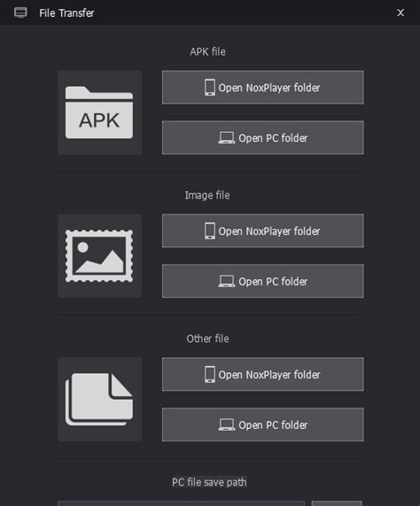Click phone icon in Image file NoxPlayer folder button
The height and width of the screenshot is (506, 420).
[210, 230]
